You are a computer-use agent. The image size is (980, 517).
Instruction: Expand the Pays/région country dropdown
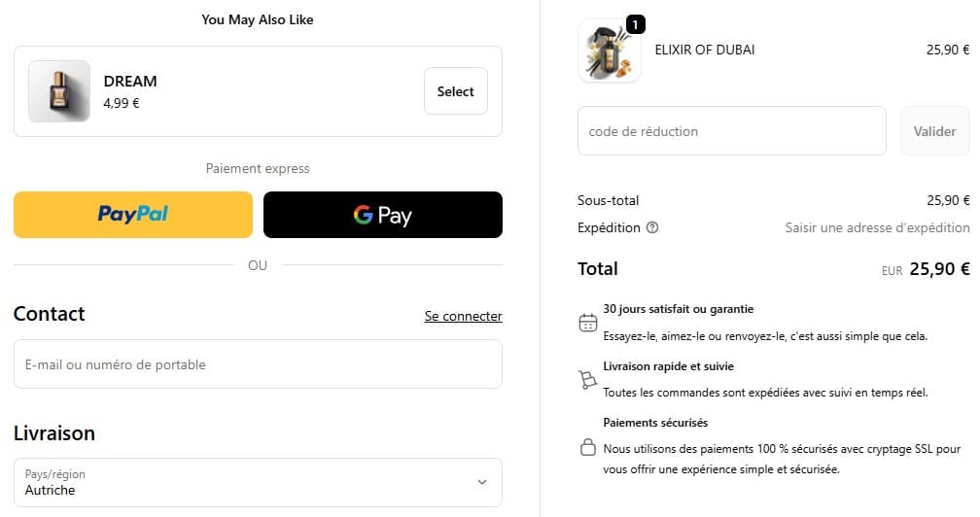[258, 482]
